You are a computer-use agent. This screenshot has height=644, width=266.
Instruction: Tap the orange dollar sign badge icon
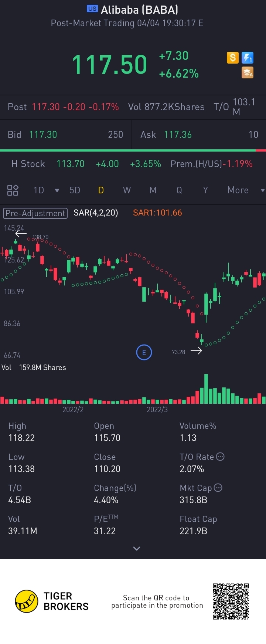[232, 58]
